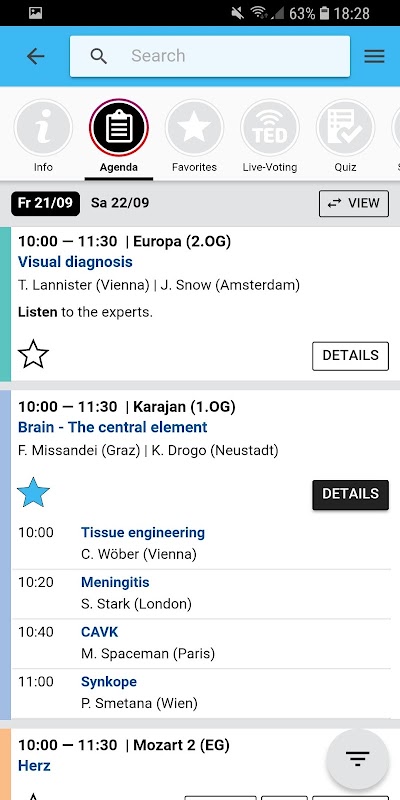Open DETAILS for Brain session
Screen dimensions: 400x800
point(351,494)
